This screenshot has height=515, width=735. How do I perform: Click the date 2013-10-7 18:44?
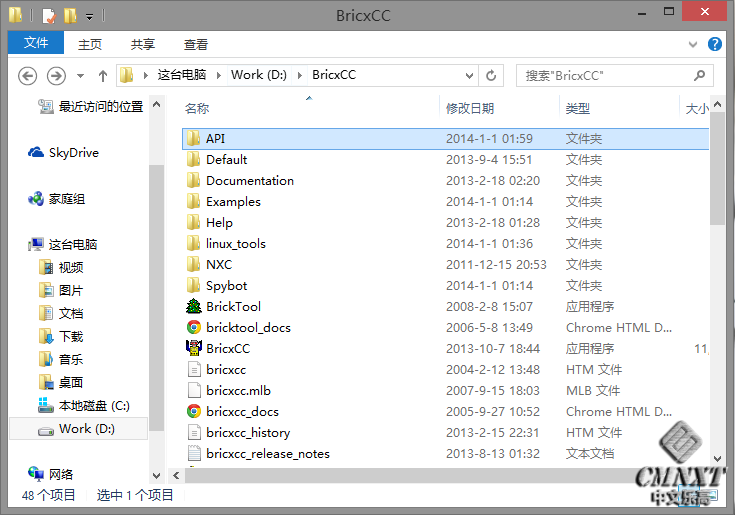(x=493, y=349)
